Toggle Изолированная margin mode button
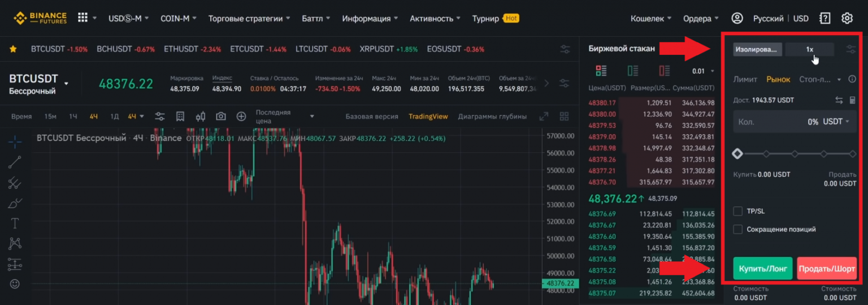868x305 pixels. click(757, 49)
